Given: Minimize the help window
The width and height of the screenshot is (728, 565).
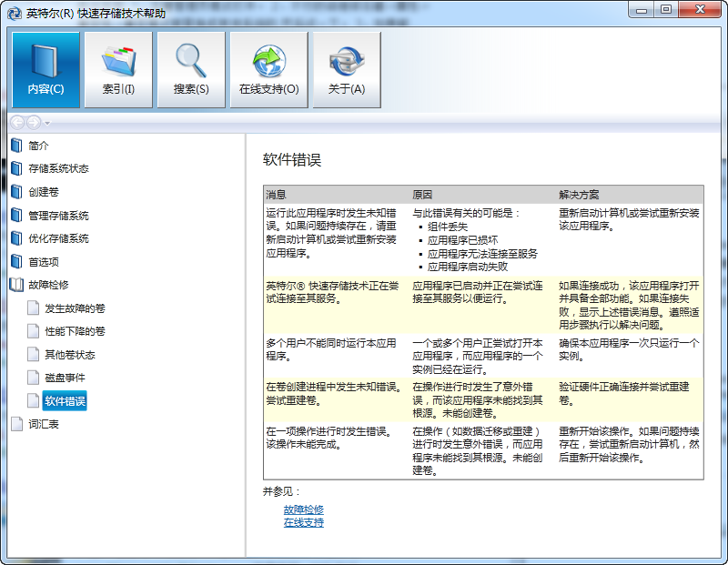Looking at the screenshot, I should coord(642,10).
